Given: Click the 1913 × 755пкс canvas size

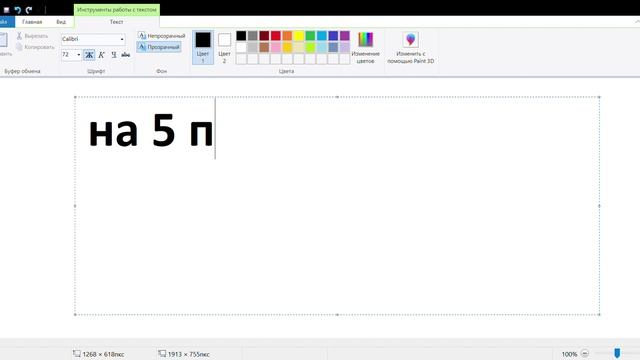Looking at the screenshot, I should (189, 354).
